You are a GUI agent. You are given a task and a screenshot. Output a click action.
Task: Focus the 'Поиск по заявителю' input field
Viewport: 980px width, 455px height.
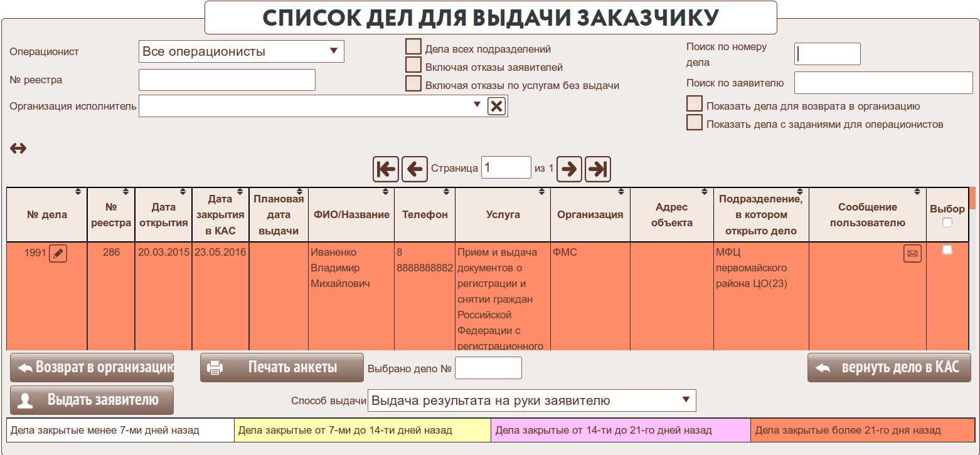883,83
